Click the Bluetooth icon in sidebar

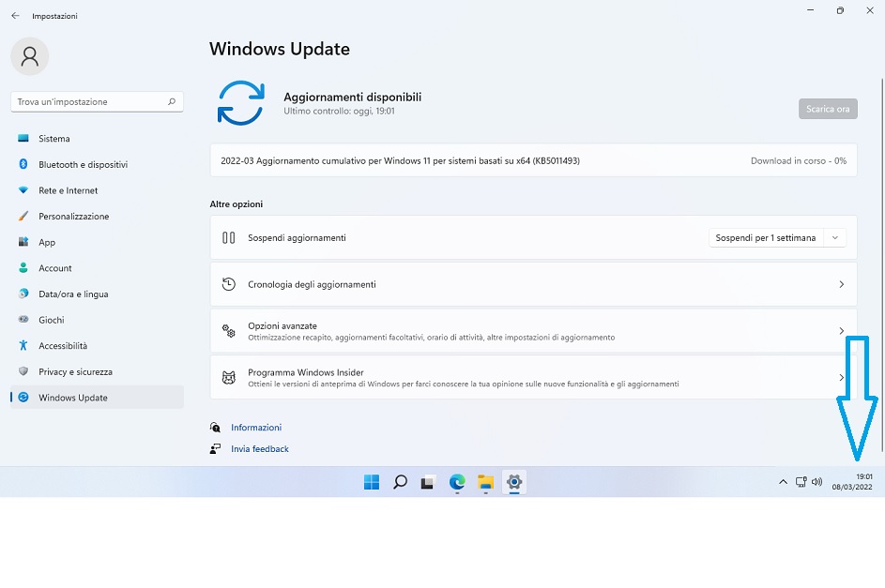[23, 164]
